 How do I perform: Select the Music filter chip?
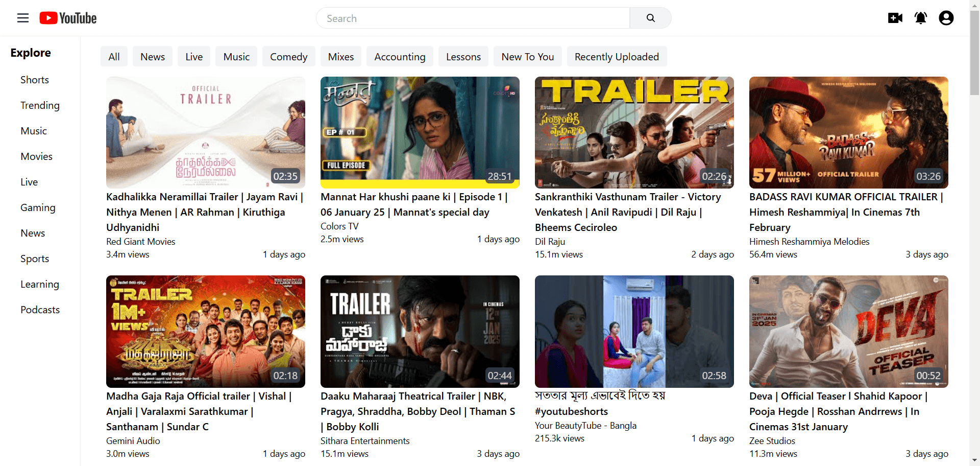pyautogui.click(x=236, y=57)
